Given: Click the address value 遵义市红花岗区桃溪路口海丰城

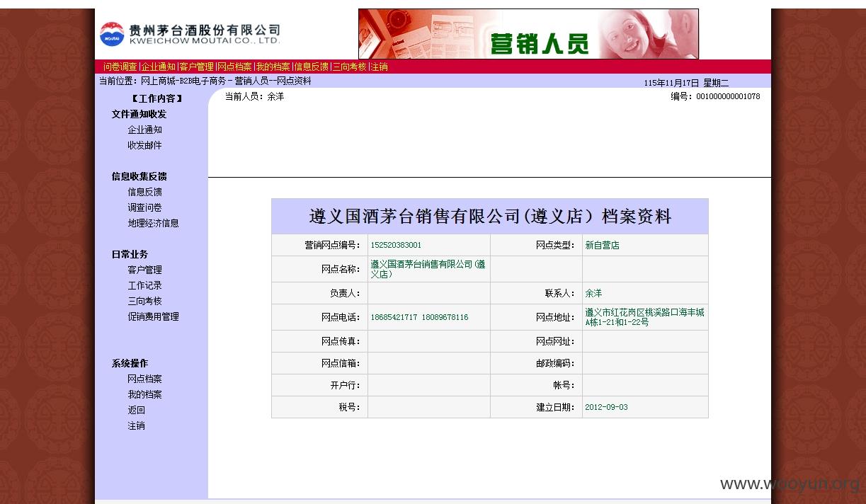Looking at the screenshot, I should 644,317.
